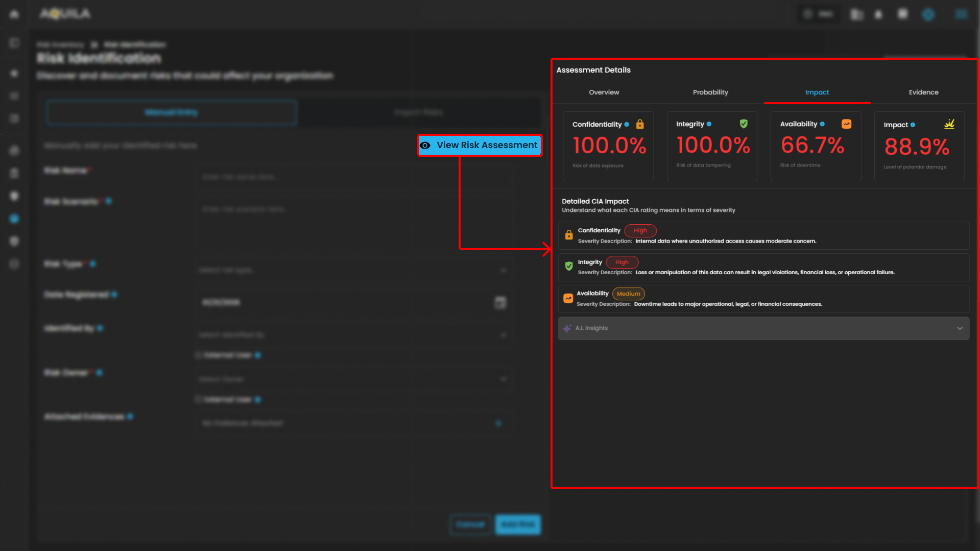Click the calendar icon in Date Registered field

[500, 302]
